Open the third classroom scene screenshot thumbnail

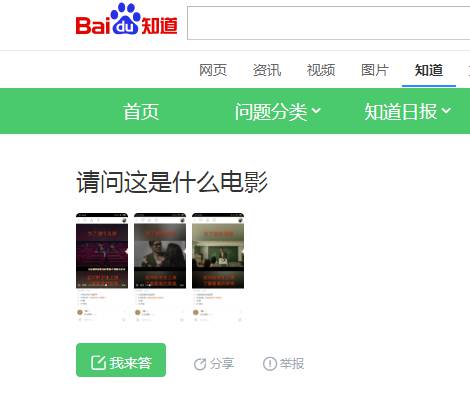click(x=218, y=268)
